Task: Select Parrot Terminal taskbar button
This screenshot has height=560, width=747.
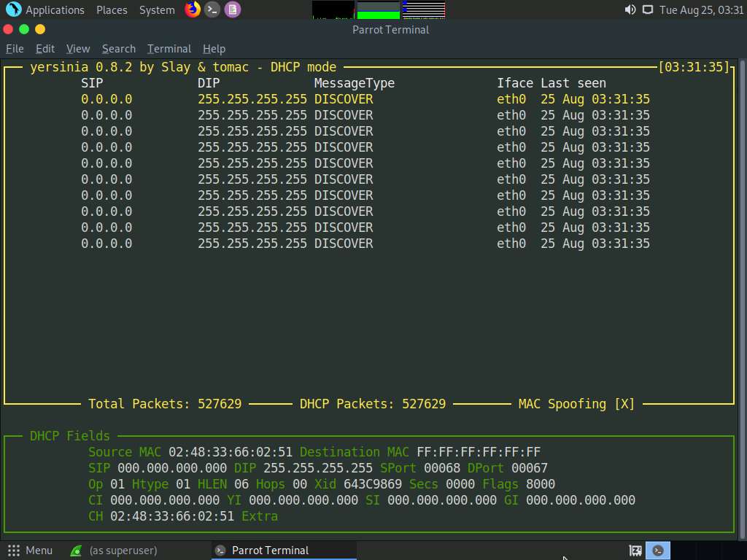Action: [x=284, y=551]
